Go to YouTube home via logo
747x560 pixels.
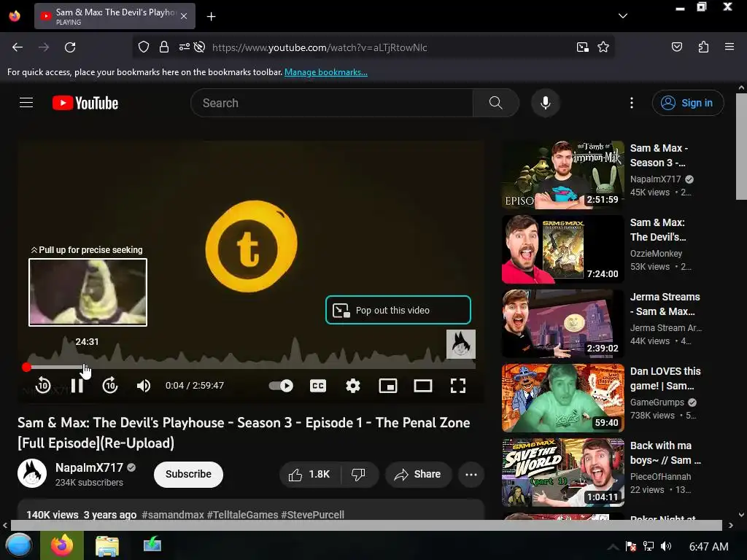[x=85, y=103]
